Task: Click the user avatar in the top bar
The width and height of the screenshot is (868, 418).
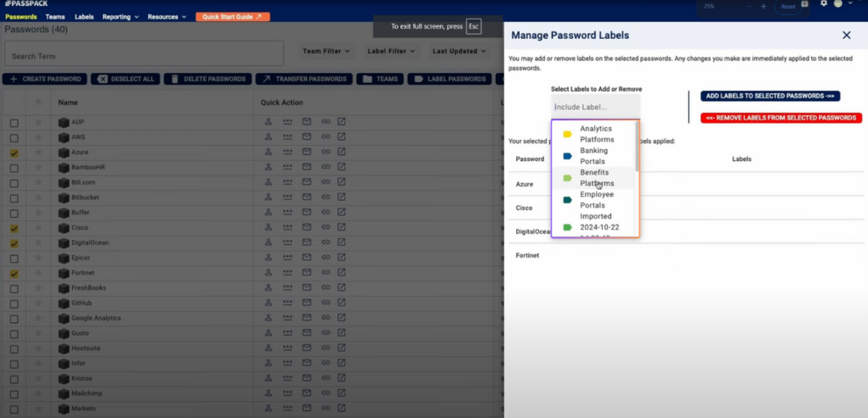Action: (838, 3)
